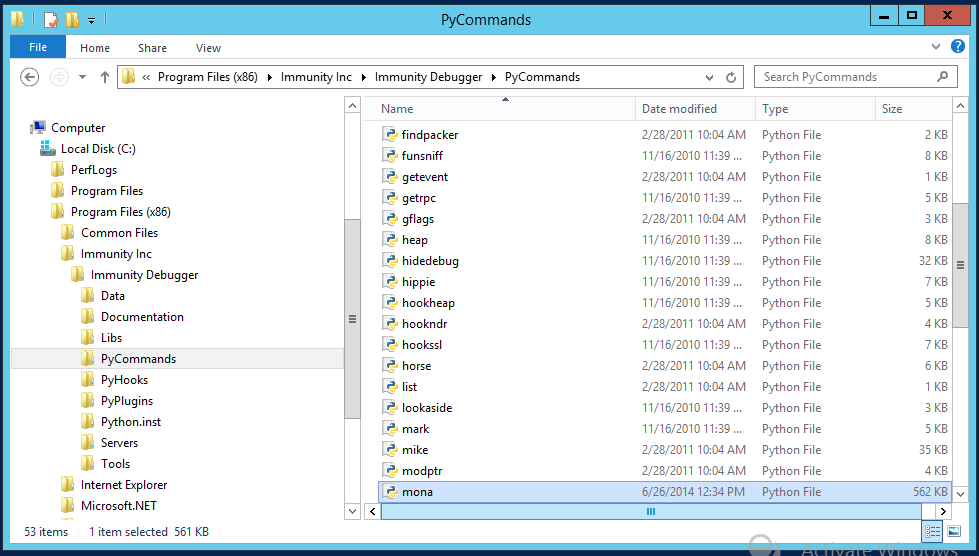
Task: Select the lookaside Python file icon
Action: click(x=390, y=408)
